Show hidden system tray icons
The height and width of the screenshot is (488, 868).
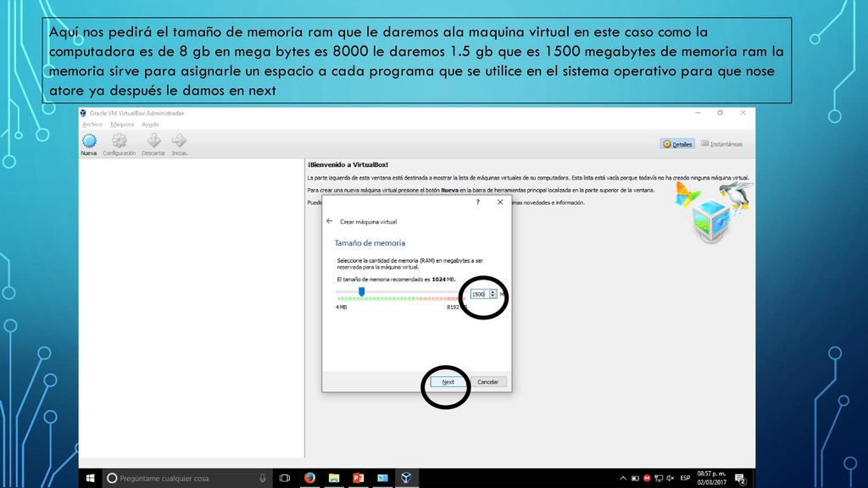tap(623, 478)
